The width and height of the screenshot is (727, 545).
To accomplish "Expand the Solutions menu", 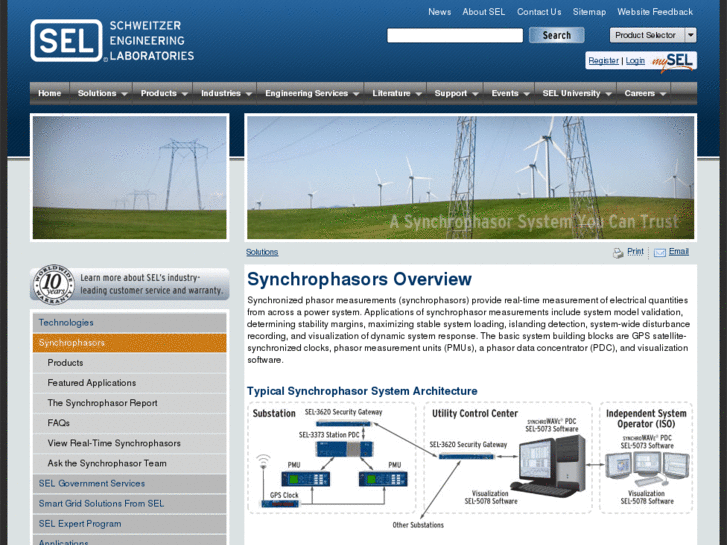I will pyautogui.click(x=102, y=93).
